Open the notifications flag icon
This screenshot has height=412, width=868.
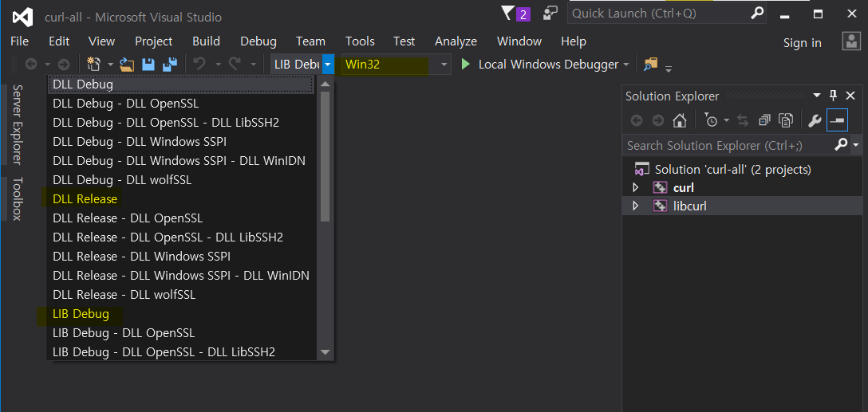pos(507,13)
